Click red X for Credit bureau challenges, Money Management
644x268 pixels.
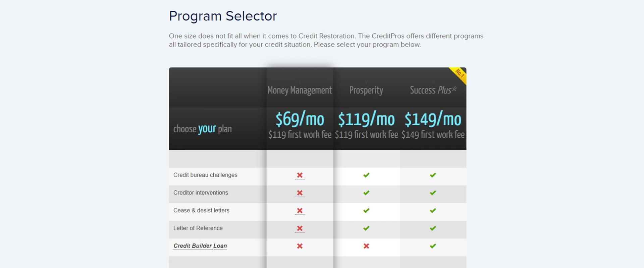click(x=300, y=175)
